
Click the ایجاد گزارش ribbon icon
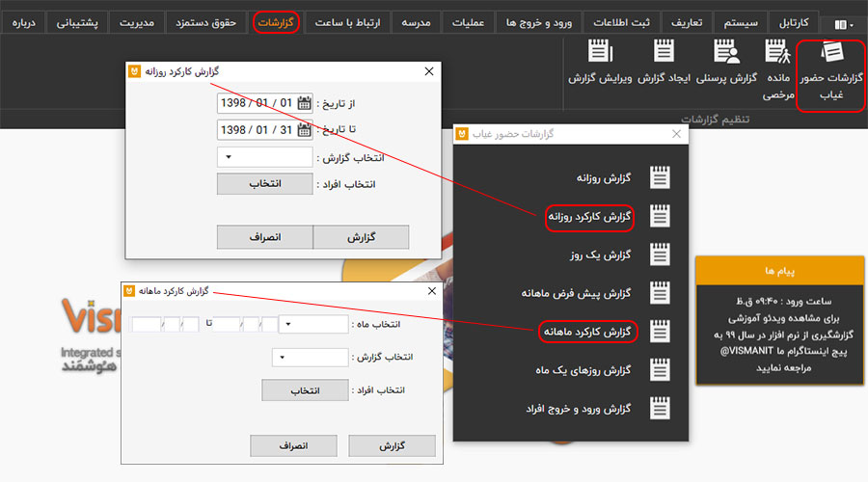664,51
